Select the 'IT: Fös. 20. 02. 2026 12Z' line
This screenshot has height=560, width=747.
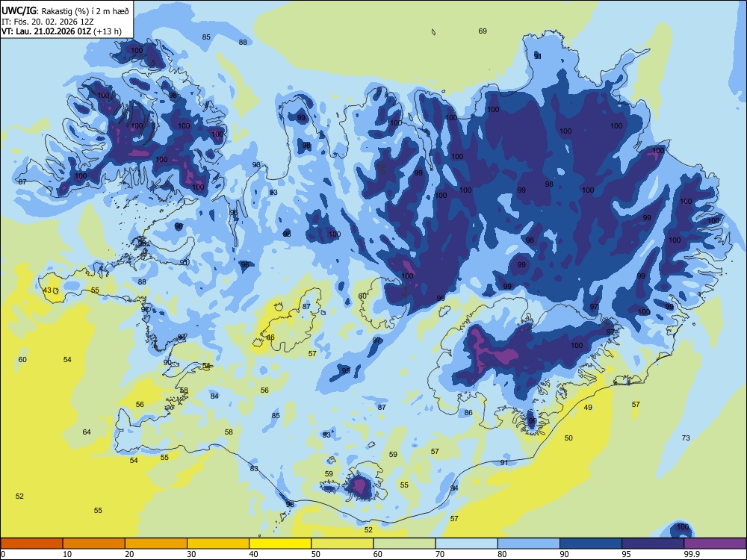[x=48, y=22]
